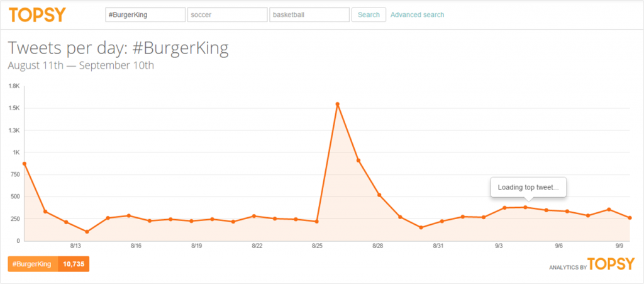Click the 9/3 axis label
Screen dimensions: 644x284
coord(499,246)
